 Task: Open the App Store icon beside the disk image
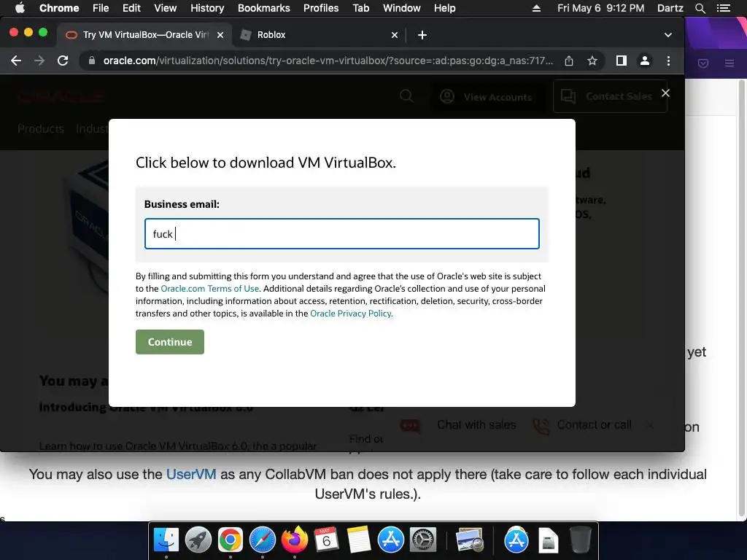point(516,540)
